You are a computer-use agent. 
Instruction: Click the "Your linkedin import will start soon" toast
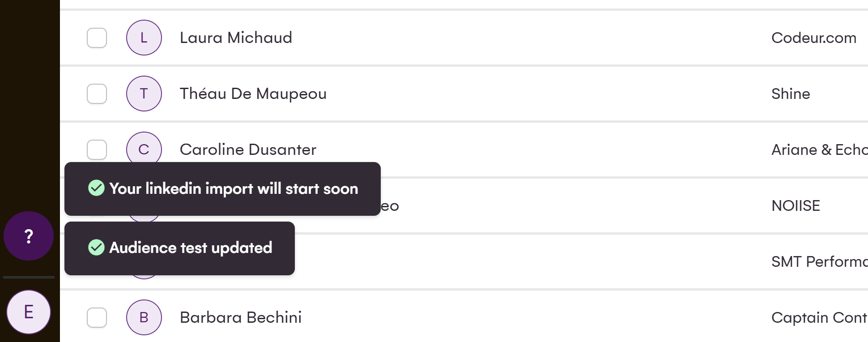click(233, 189)
